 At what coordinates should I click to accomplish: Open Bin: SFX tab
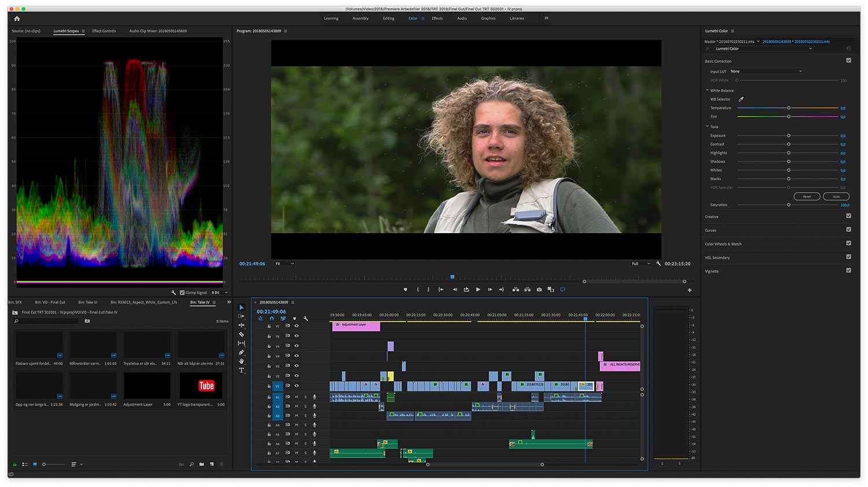pyautogui.click(x=15, y=302)
